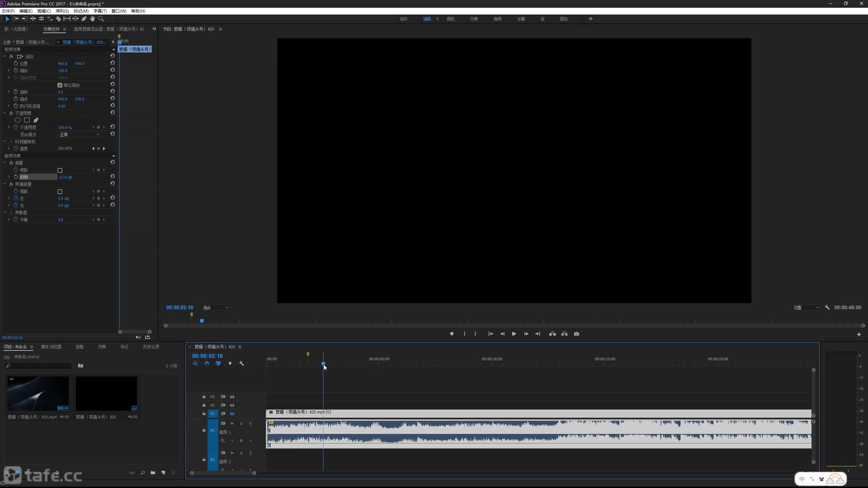Image resolution: width=868 pixels, height=488 pixels.
Task: Toggle the Channel Volume (声道音量) Bypass checkbox
Action: (60, 191)
